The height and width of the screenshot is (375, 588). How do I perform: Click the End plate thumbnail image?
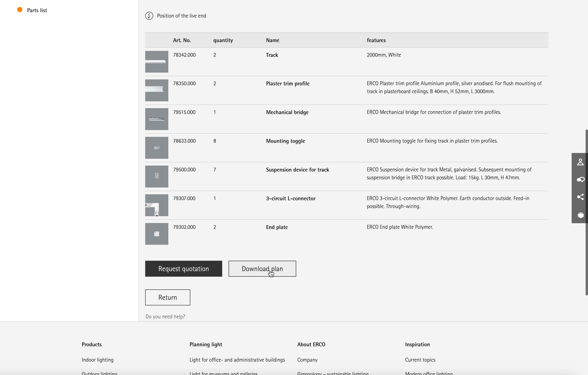click(x=157, y=234)
